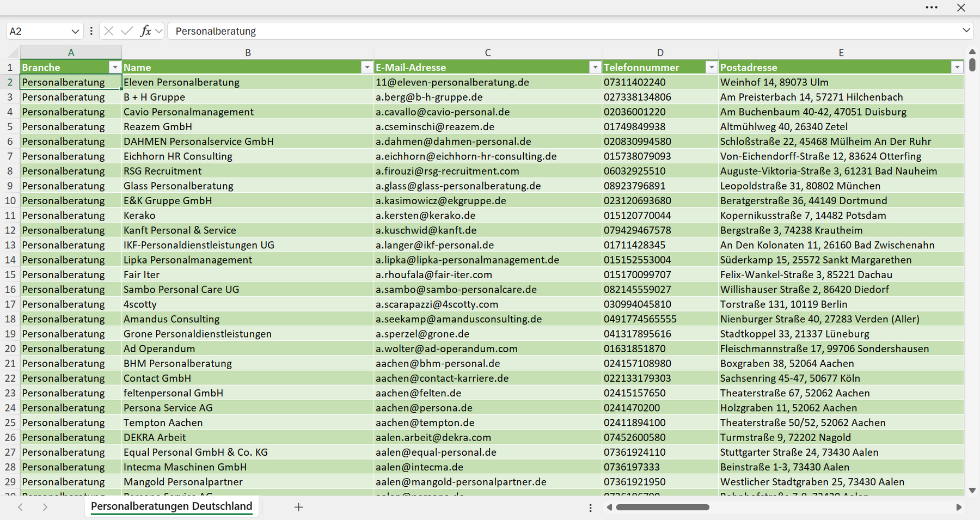Open the Name Box dropdown arrow

pos(75,31)
